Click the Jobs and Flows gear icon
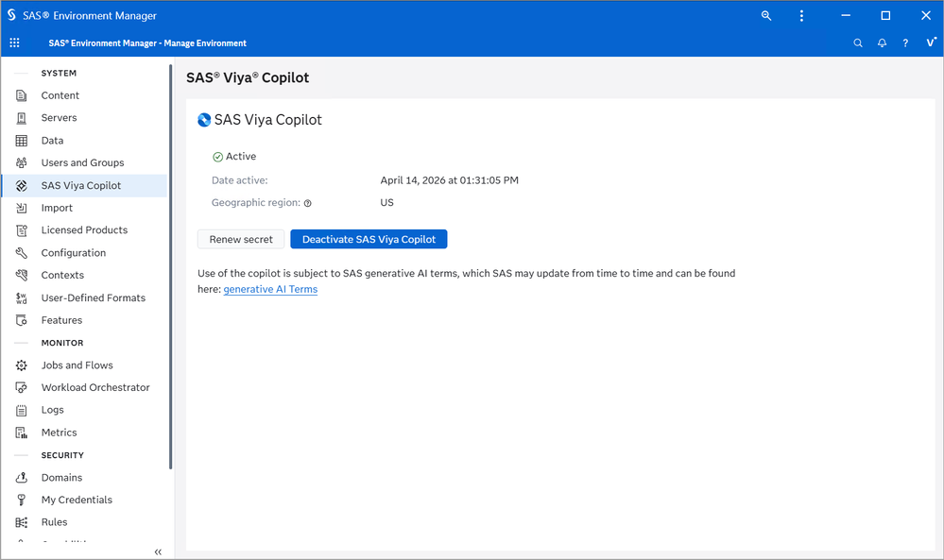 (21, 365)
